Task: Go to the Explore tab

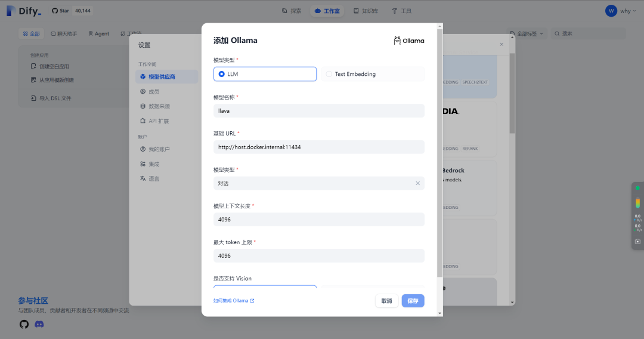Action: coord(292,11)
